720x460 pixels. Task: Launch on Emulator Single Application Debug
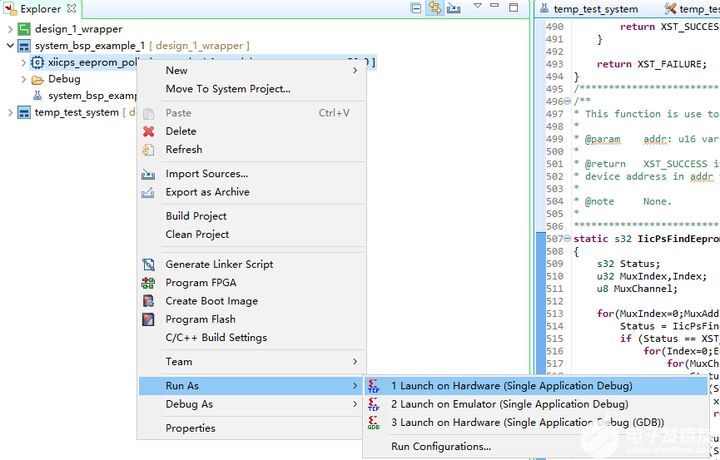point(536,404)
